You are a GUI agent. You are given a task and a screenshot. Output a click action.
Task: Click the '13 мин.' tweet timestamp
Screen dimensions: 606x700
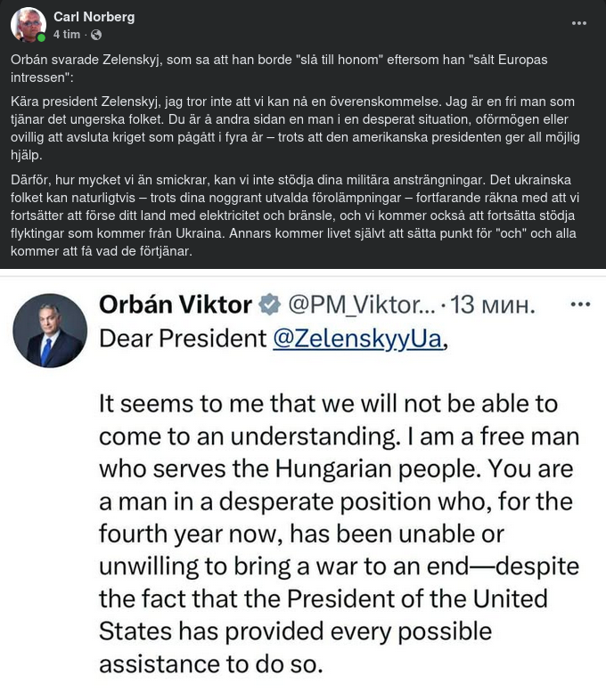(x=493, y=305)
